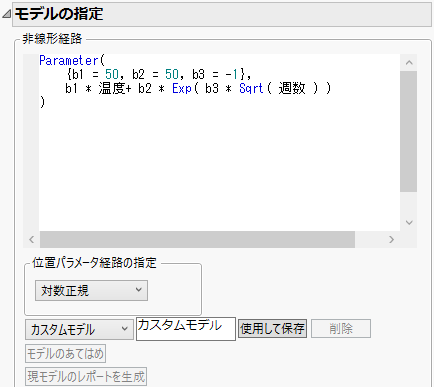The image size is (434, 387).
Task: Click the 現モデルのレポートを生成 button
Action: click(x=86, y=376)
